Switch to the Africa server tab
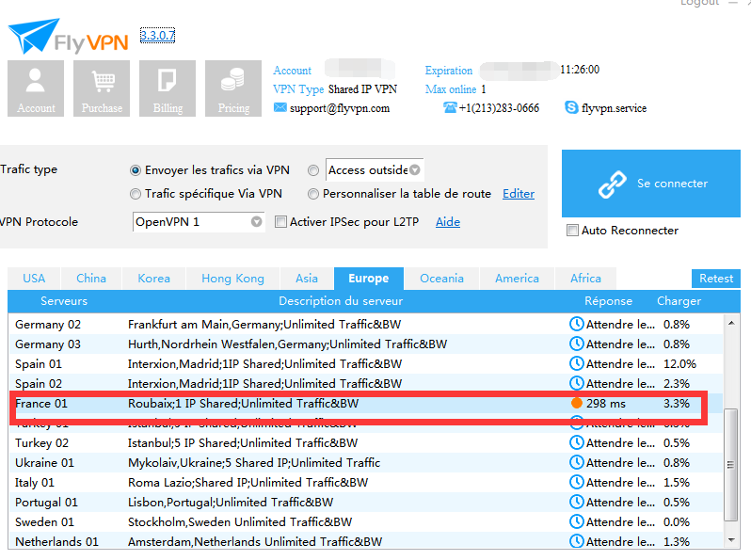 coord(585,279)
